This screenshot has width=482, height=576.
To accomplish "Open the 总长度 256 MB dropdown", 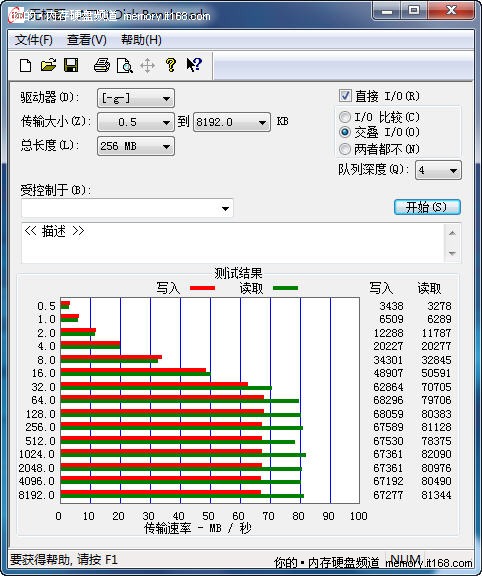I will click(136, 146).
